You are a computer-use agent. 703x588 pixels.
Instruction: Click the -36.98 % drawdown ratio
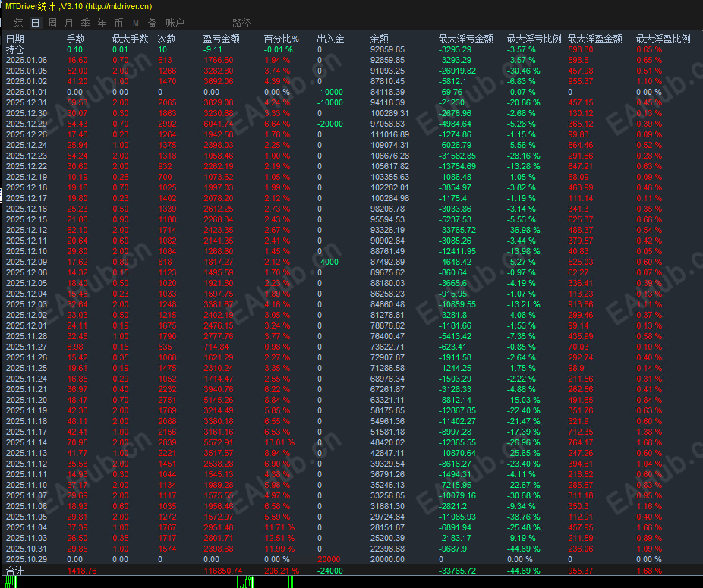pyautogui.click(x=524, y=230)
